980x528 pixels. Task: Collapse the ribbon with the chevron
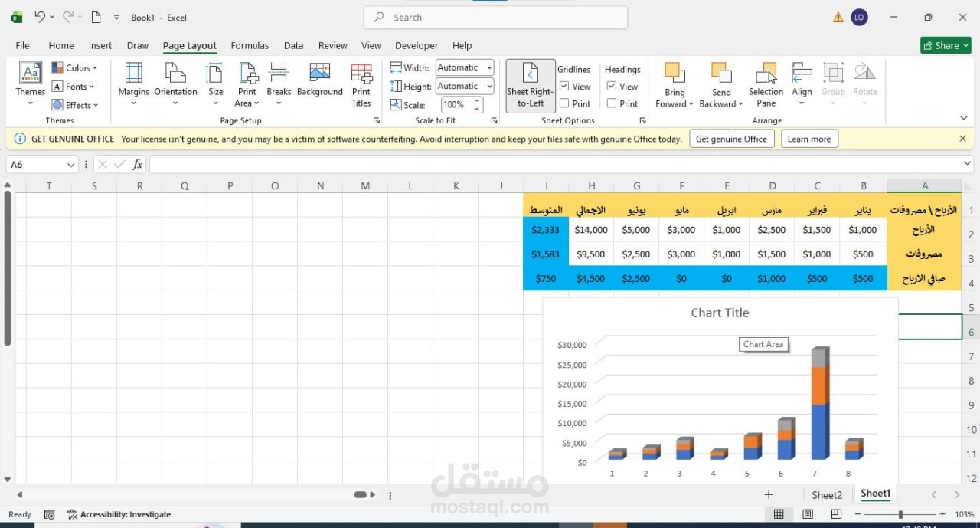pyautogui.click(x=963, y=118)
